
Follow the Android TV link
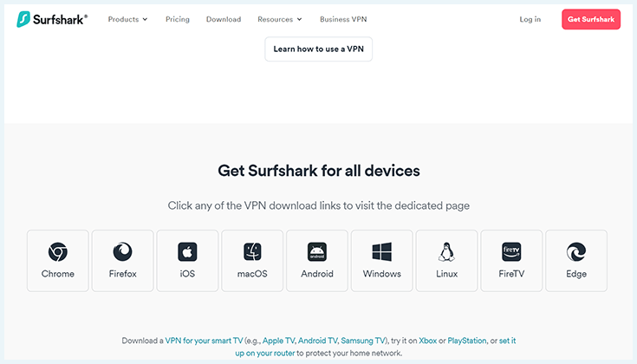tap(318, 341)
